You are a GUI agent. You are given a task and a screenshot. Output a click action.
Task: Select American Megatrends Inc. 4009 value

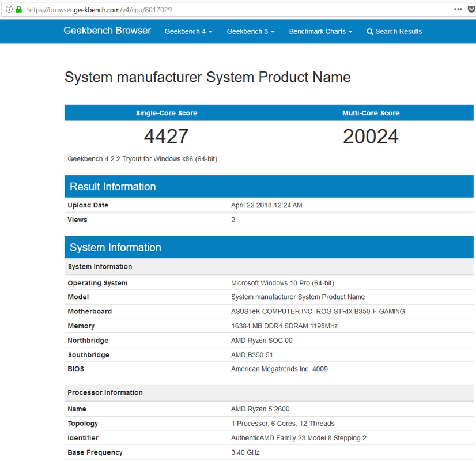pyautogui.click(x=279, y=369)
